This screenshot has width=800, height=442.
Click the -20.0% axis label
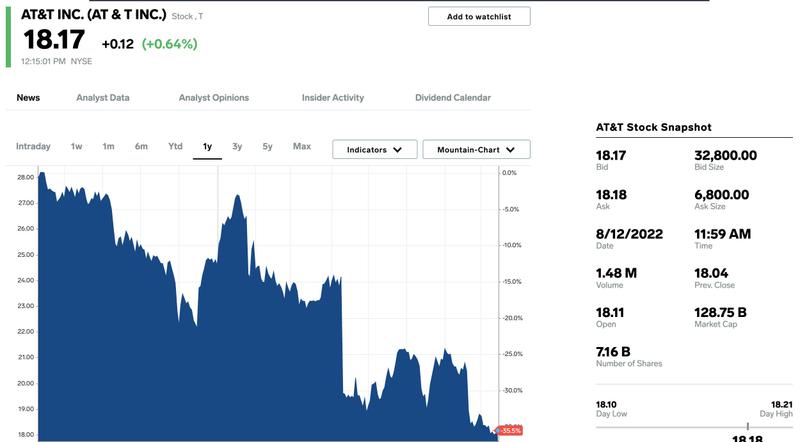coord(512,318)
